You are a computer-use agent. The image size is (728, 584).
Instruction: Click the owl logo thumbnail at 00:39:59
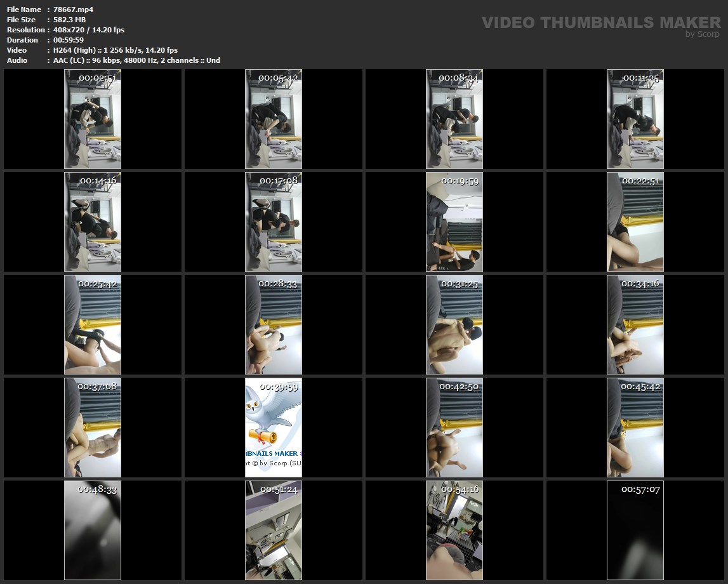click(x=274, y=427)
